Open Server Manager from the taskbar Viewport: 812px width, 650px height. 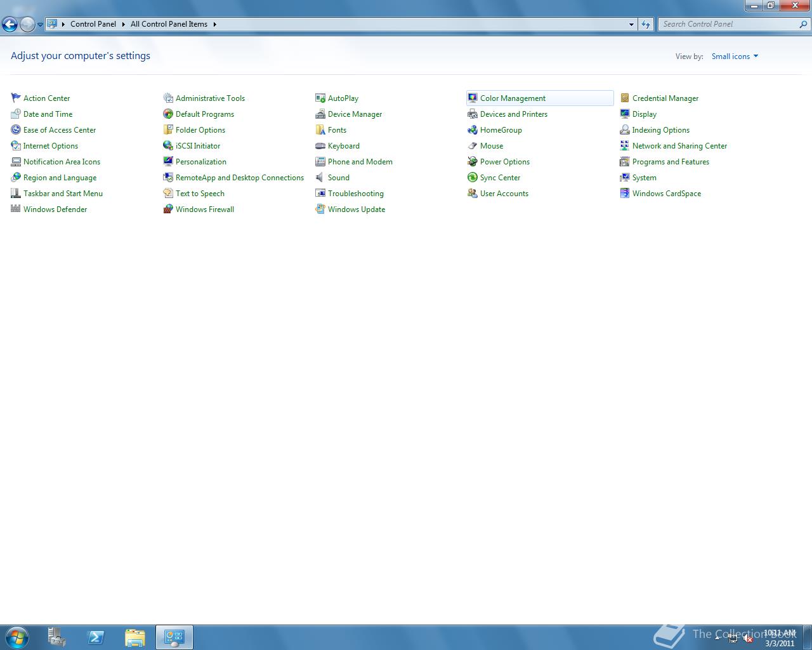click(x=57, y=637)
